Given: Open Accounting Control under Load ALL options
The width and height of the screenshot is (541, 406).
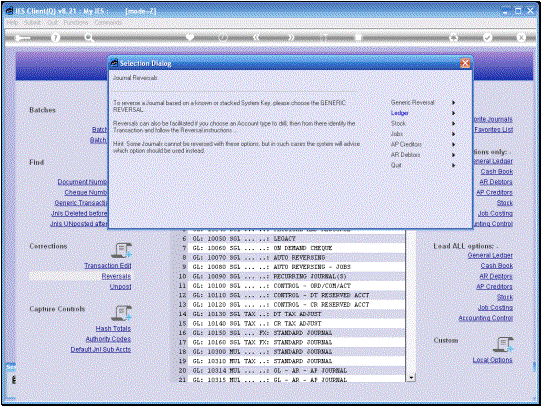Looking at the screenshot, I should point(485,318).
